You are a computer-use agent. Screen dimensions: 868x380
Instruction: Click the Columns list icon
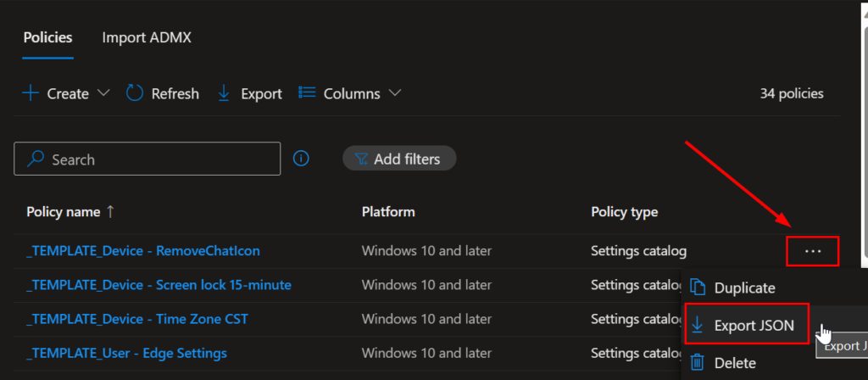click(308, 93)
